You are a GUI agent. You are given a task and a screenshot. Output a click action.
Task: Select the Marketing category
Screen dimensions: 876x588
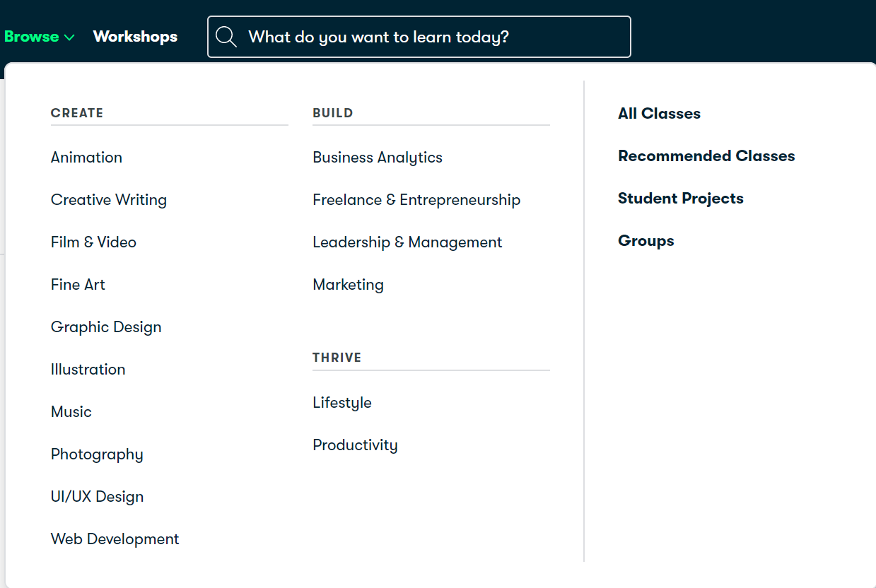(348, 285)
